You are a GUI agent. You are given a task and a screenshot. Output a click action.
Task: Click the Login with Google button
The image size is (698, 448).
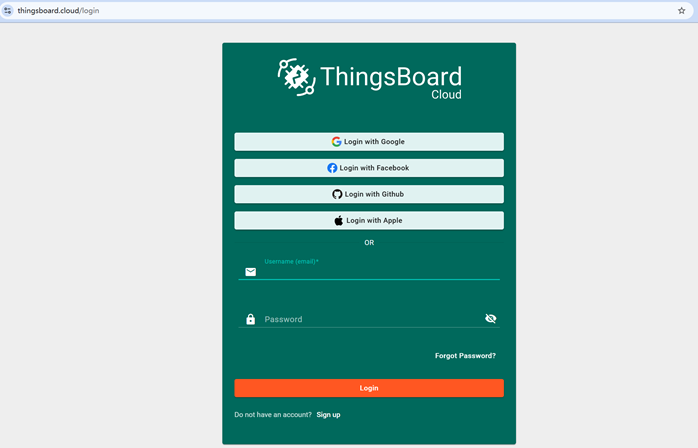[369, 142]
